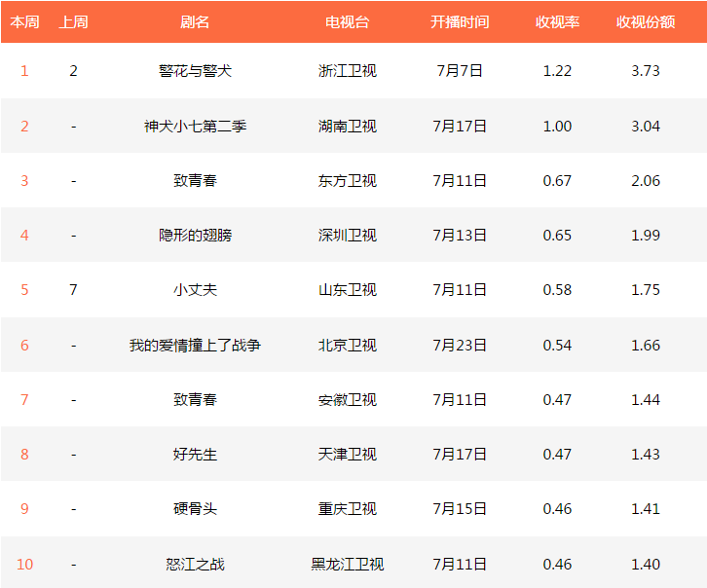Click the share value 1.66
Image resolution: width=707 pixels, height=588 pixels.
646,346
